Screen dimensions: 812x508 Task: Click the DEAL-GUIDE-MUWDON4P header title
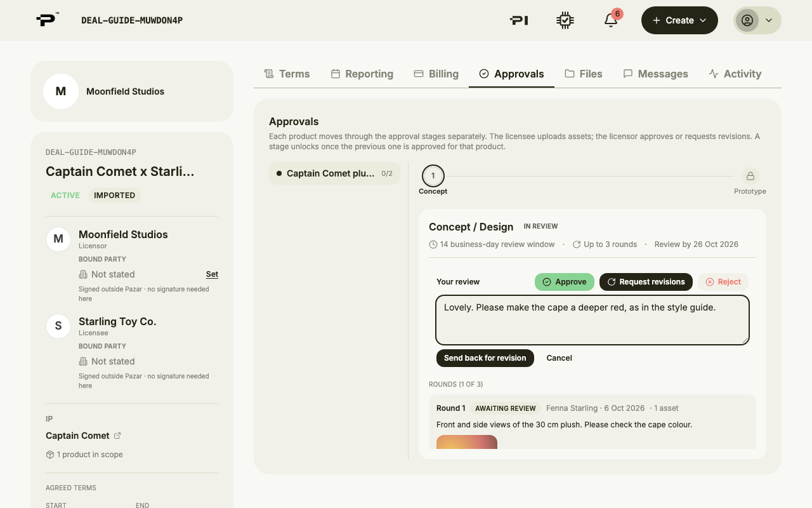(x=132, y=20)
